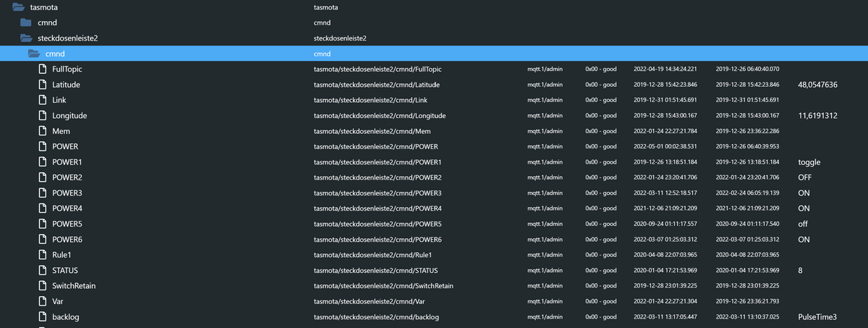Screen dimensions: 868x328
Task: Click the POWER4 value ON
Action: tap(804, 209)
